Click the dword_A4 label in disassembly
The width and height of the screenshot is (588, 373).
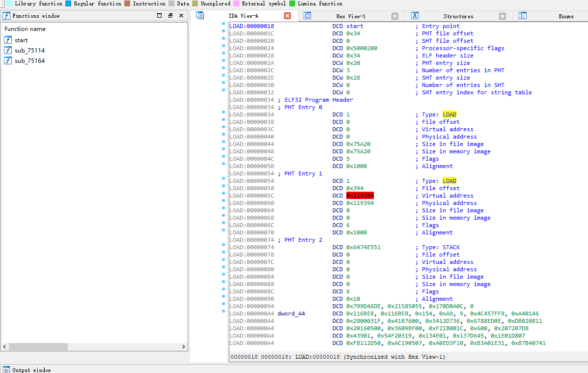pyautogui.click(x=291, y=314)
